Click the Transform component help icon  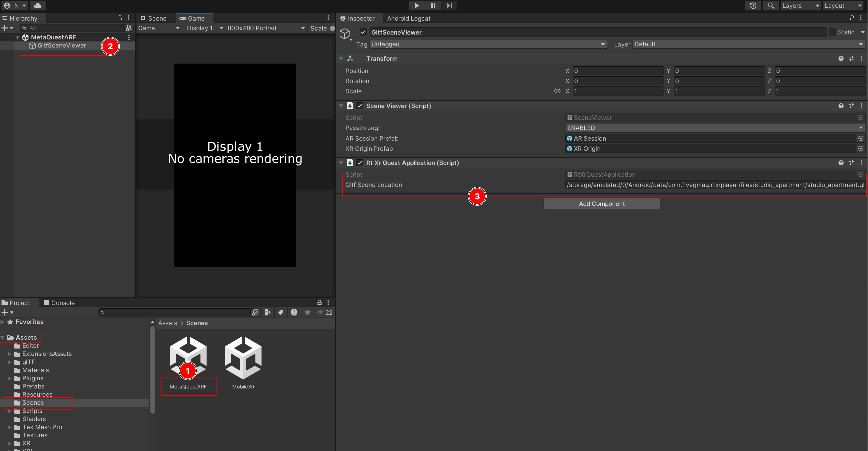coord(841,59)
